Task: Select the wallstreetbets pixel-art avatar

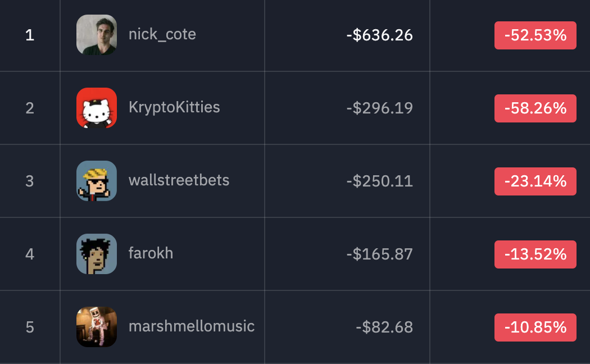Action: click(x=97, y=181)
